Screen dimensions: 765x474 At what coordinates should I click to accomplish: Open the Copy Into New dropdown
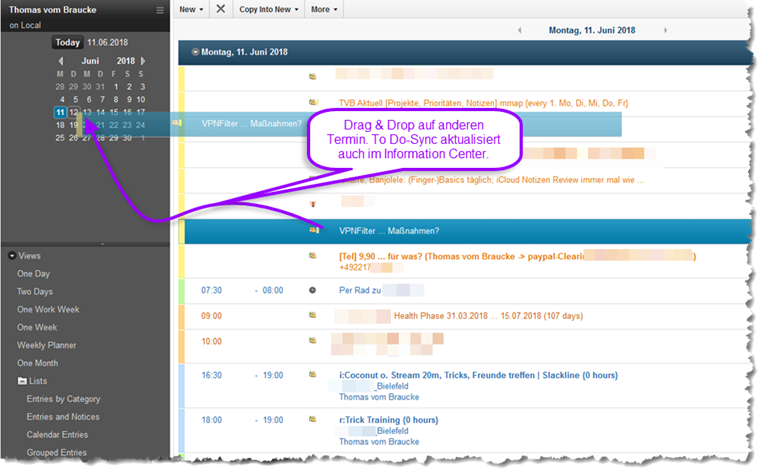pyautogui.click(x=268, y=9)
